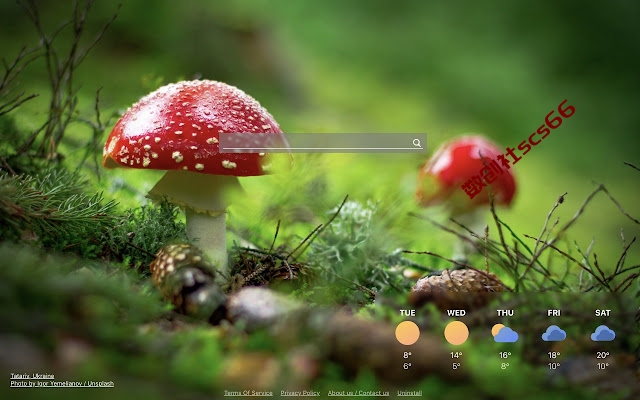This screenshot has width=640, height=400.
Task: Select the TUE day label
Action: tap(407, 313)
